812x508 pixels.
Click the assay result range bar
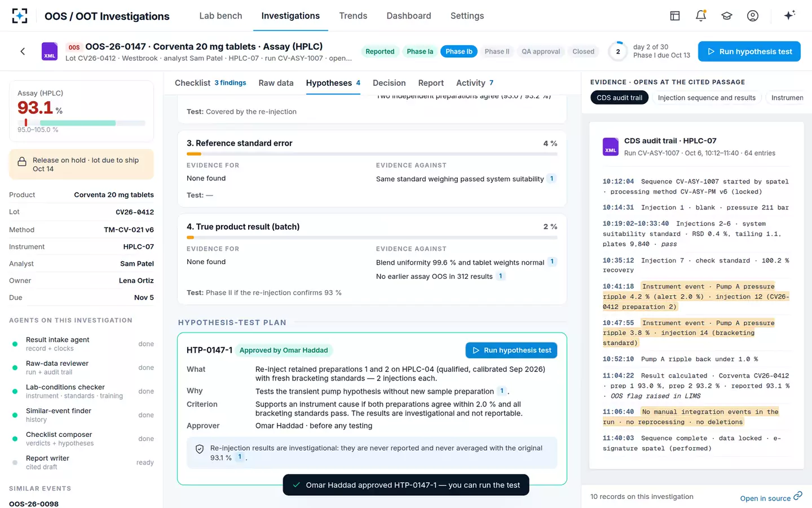tap(81, 122)
